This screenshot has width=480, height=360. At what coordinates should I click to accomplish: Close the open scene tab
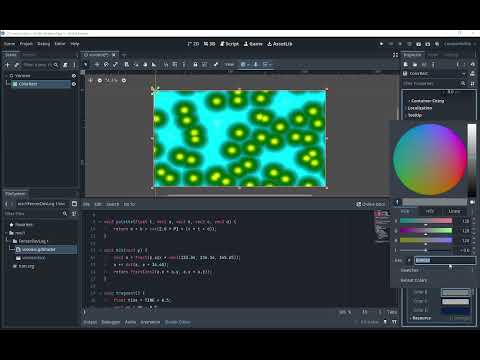pyautogui.click(x=114, y=55)
